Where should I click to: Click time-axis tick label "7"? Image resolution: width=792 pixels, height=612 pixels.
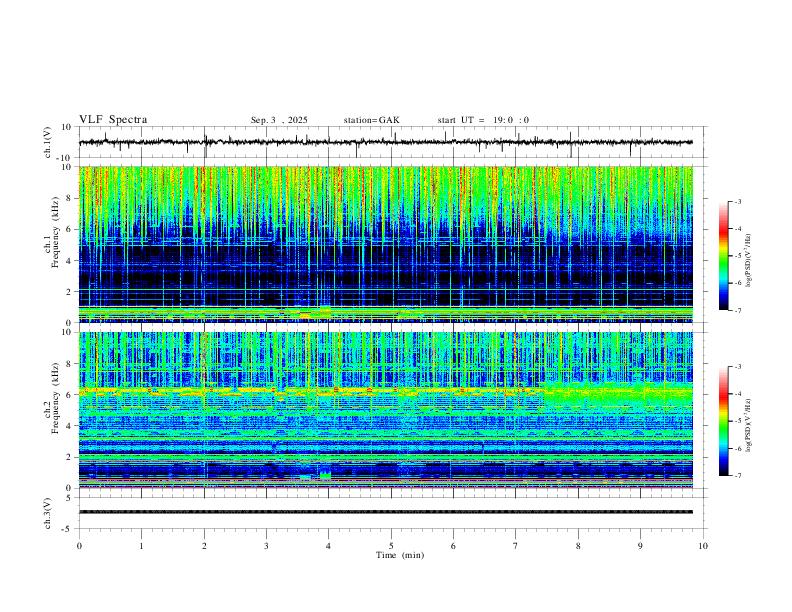[516, 546]
